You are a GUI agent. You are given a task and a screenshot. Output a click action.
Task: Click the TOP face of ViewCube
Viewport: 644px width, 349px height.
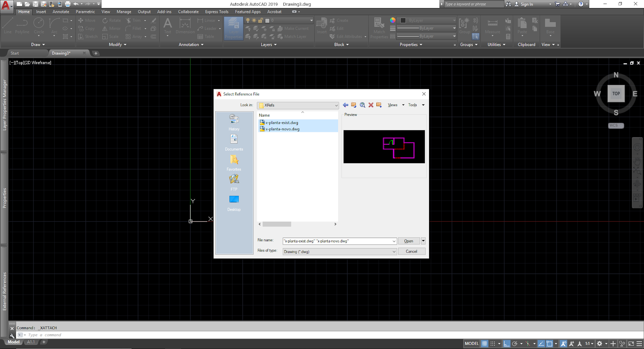[x=616, y=94]
